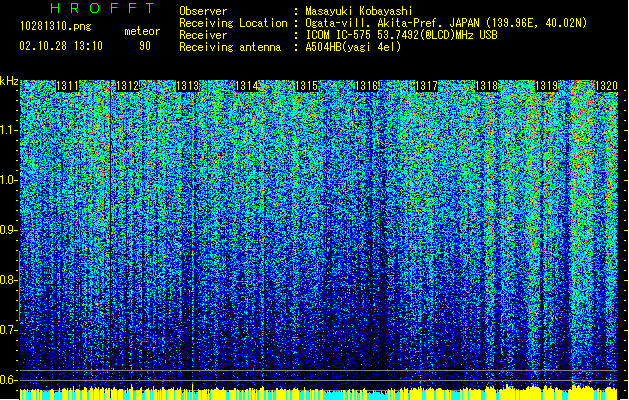
Task: Click the Receiving antenna field label
Action: click(230, 47)
